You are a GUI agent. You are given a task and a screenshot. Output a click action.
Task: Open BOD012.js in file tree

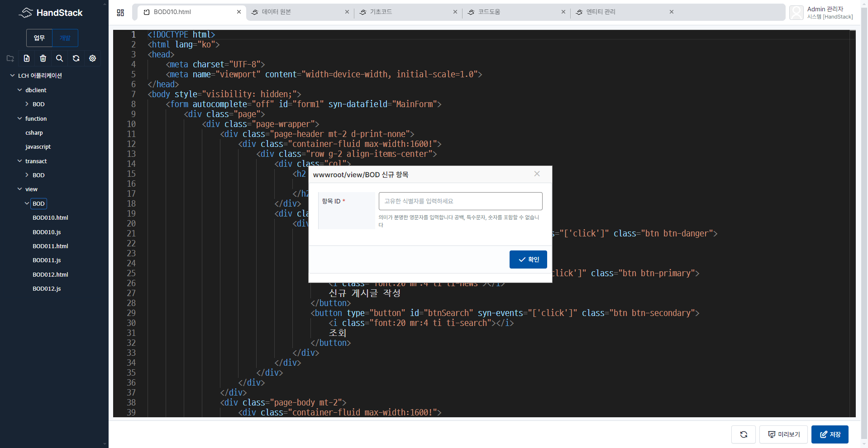click(47, 288)
